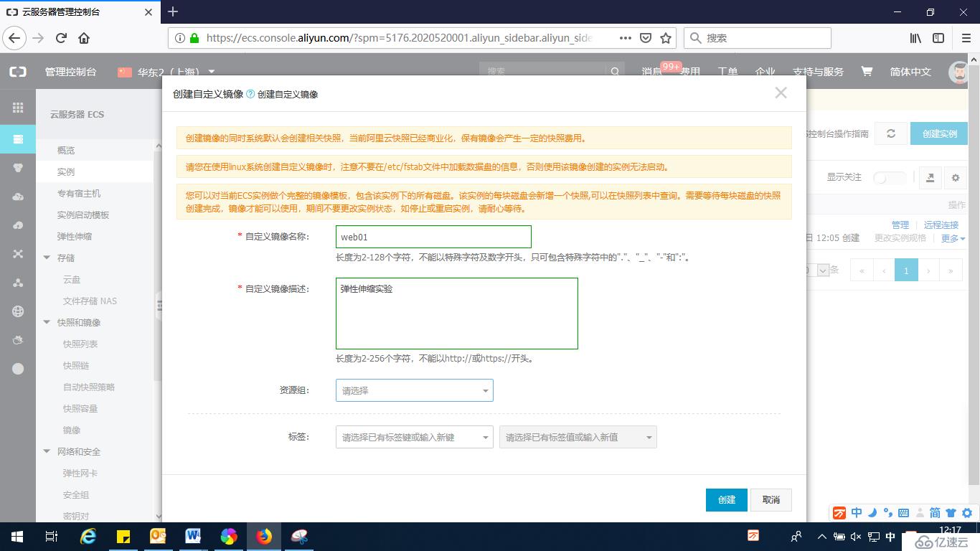Open 快照列表 item
The width and height of the screenshot is (980, 551).
click(x=80, y=344)
